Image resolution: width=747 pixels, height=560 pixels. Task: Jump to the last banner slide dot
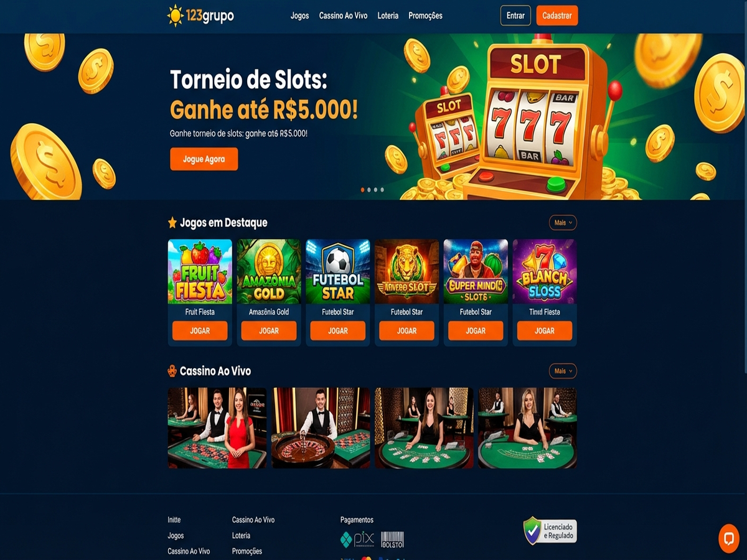pyautogui.click(x=382, y=190)
